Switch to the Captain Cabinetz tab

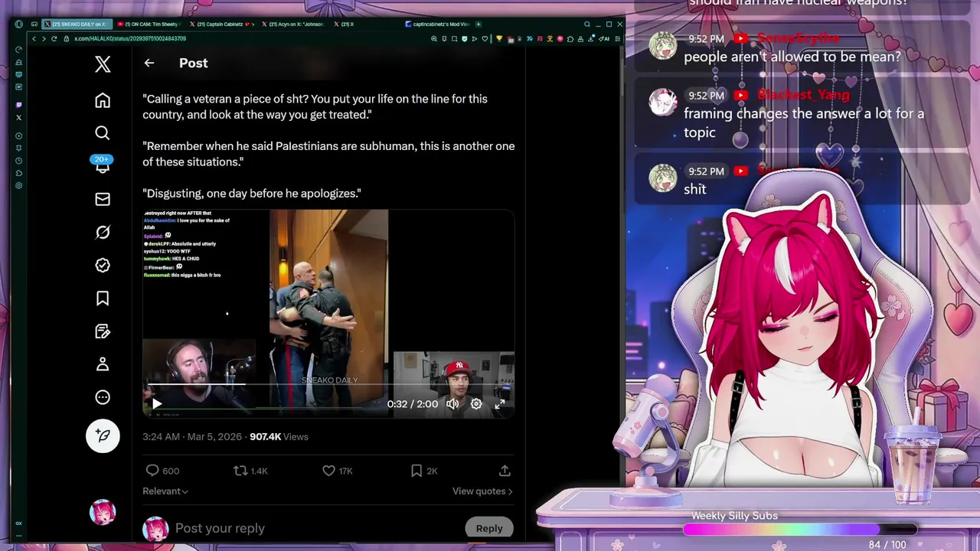pos(224,24)
